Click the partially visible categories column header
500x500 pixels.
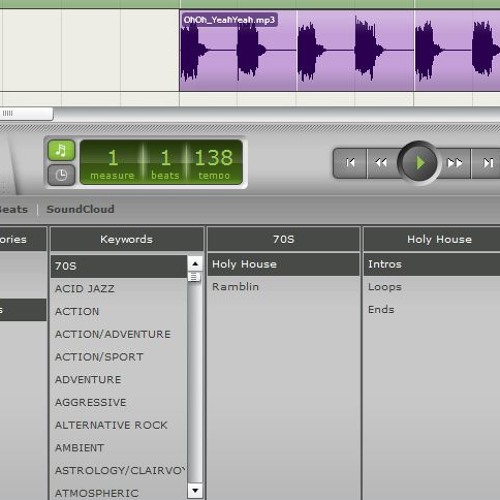coord(23,239)
